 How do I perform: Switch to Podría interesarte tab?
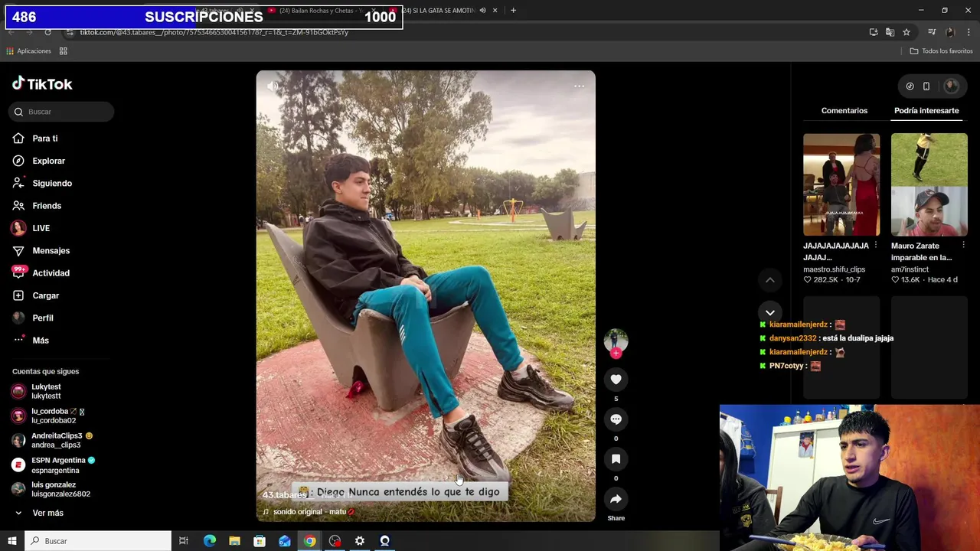[926, 111]
